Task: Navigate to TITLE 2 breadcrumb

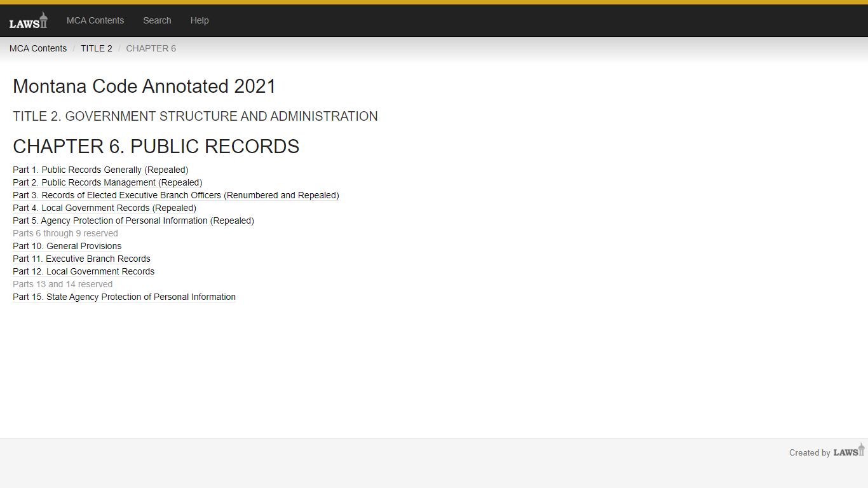Action: (97, 48)
